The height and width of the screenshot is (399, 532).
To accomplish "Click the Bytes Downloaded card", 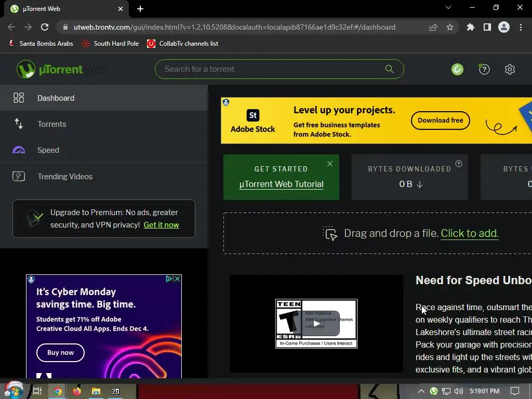I will (409, 177).
